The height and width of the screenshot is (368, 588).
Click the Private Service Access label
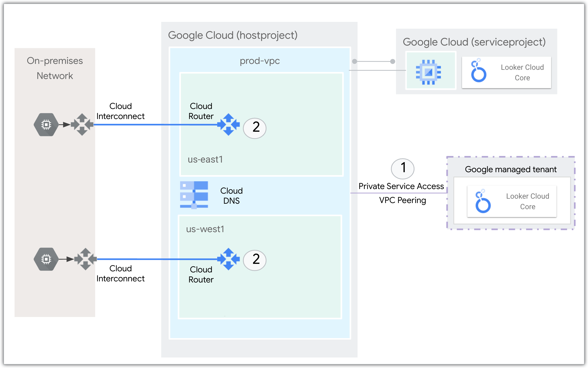(401, 186)
